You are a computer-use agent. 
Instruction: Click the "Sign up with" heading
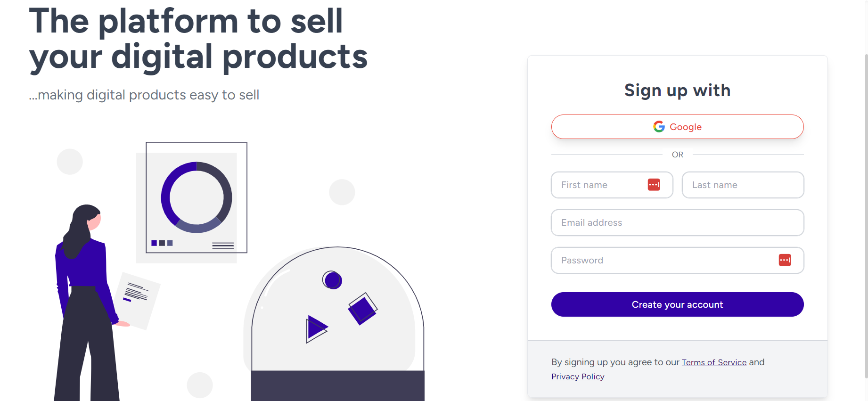[677, 90]
